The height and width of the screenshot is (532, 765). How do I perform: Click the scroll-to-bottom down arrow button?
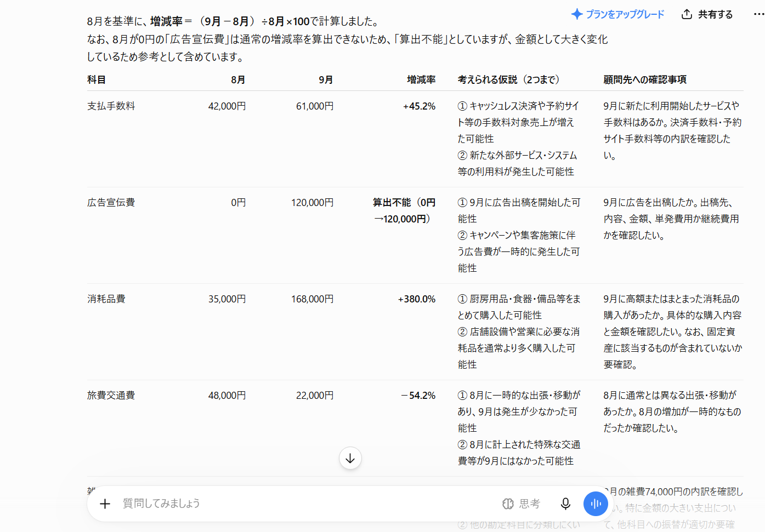[x=350, y=458]
